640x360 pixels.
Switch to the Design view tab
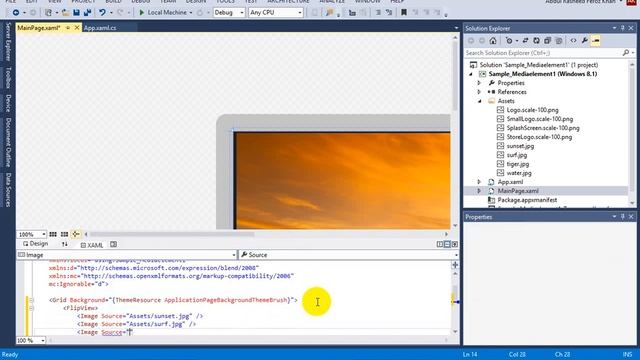click(x=36, y=244)
